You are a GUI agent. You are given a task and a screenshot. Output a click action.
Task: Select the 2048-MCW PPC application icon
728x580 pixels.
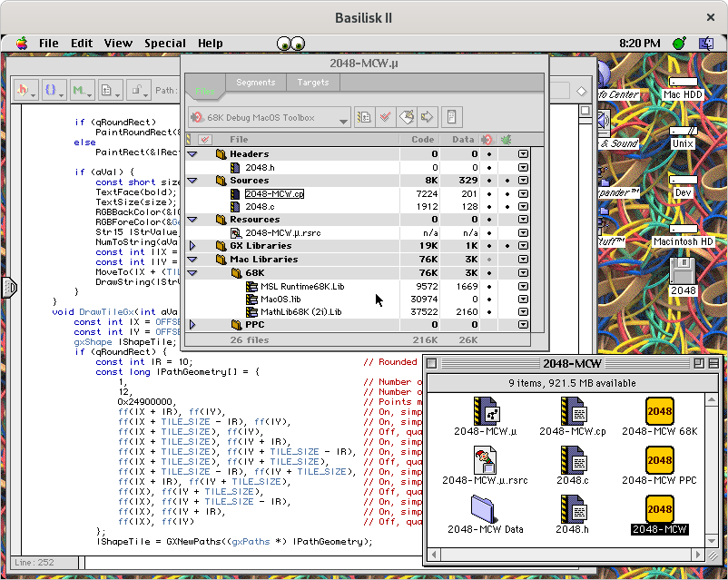659,459
